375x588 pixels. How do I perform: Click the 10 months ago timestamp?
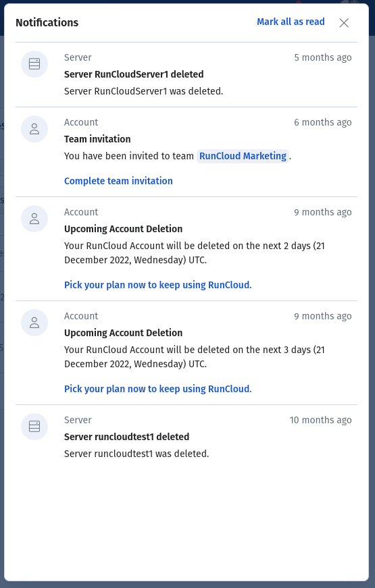(x=320, y=420)
